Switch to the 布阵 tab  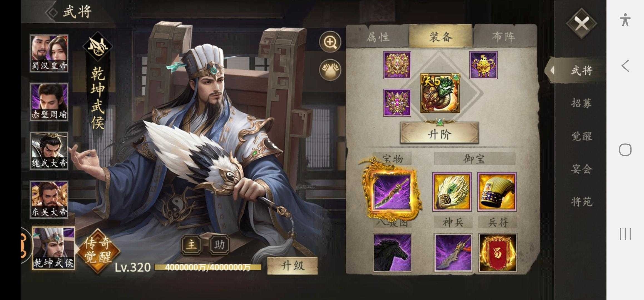(x=504, y=36)
